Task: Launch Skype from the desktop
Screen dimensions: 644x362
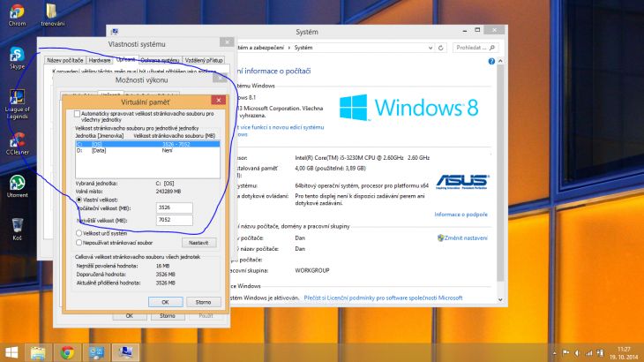Action: (x=17, y=57)
